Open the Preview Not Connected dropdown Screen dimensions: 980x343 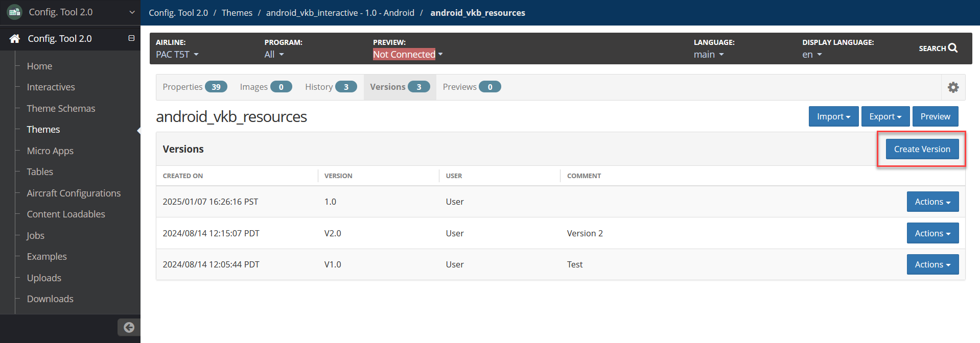tap(408, 54)
